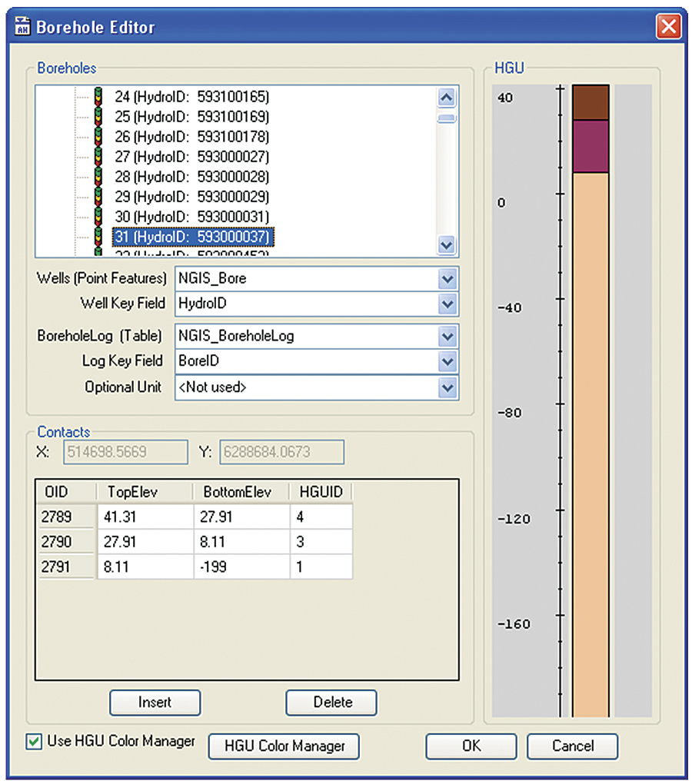The width and height of the screenshot is (692, 784).
Task: Select borehole 28 (HydroID: 593000028)
Action: [x=192, y=177]
